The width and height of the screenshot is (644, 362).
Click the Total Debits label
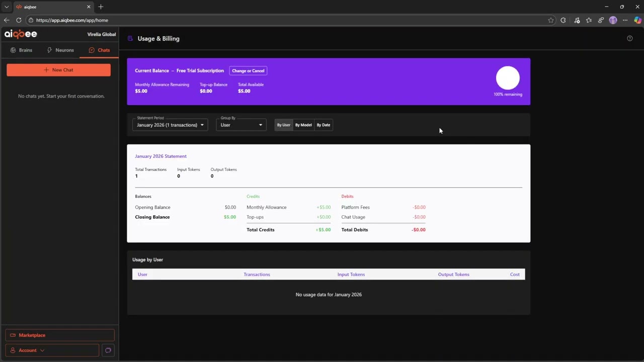[x=355, y=230]
